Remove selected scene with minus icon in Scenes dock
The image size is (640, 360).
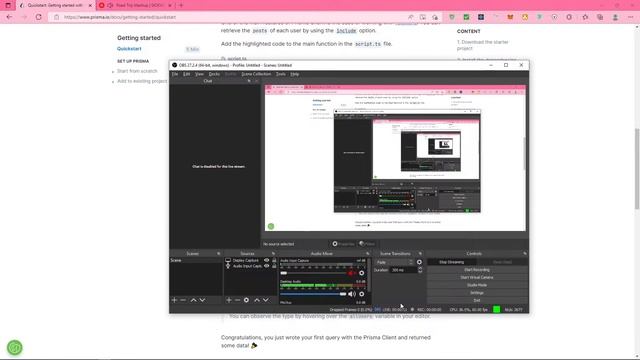pos(183,300)
